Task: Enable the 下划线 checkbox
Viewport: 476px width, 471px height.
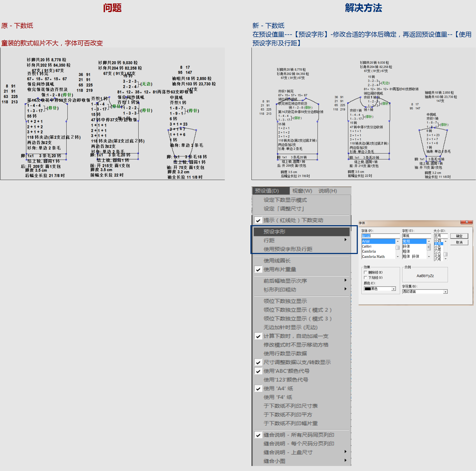Action: click(x=365, y=278)
